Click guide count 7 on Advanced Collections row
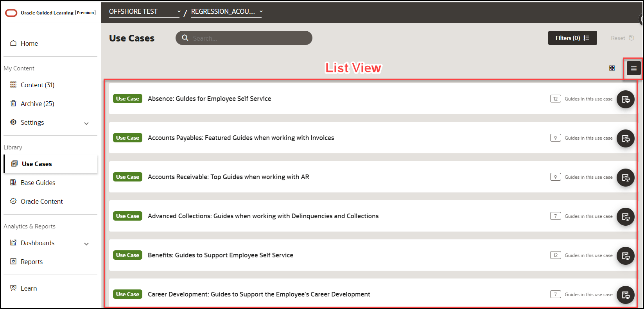 [x=555, y=216]
